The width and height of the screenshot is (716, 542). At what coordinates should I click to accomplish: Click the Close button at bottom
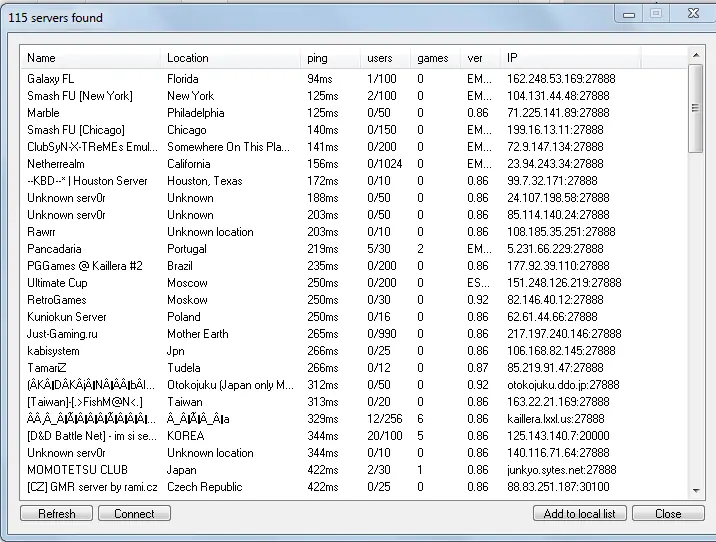[x=668, y=513]
